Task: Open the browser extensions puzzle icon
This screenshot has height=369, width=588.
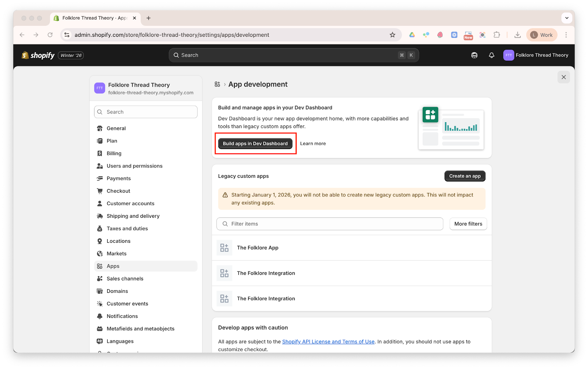Action: [496, 35]
